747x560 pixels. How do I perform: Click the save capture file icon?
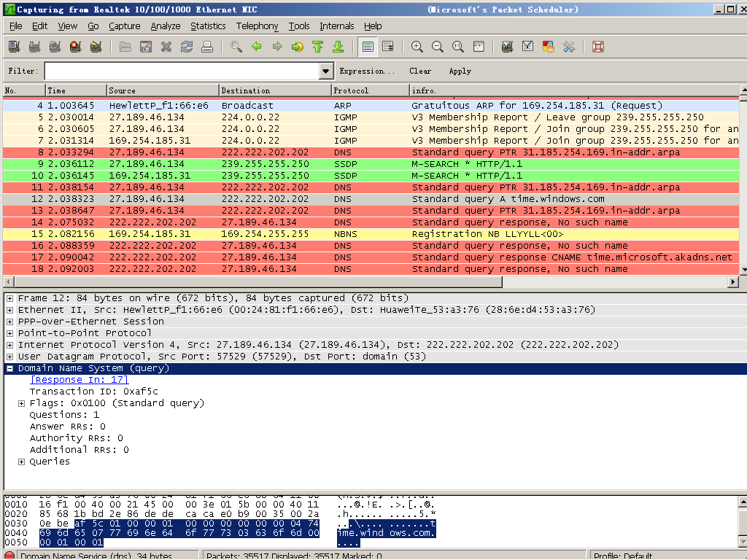(x=145, y=47)
